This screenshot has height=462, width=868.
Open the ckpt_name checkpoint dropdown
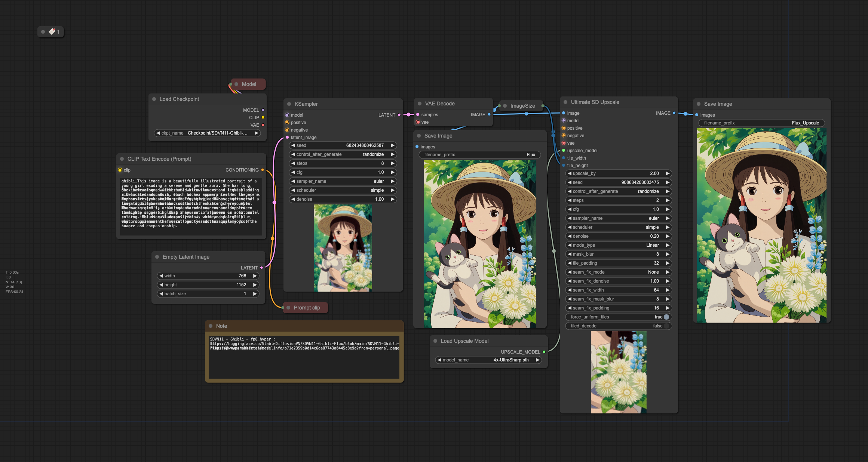tap(207, 133)
